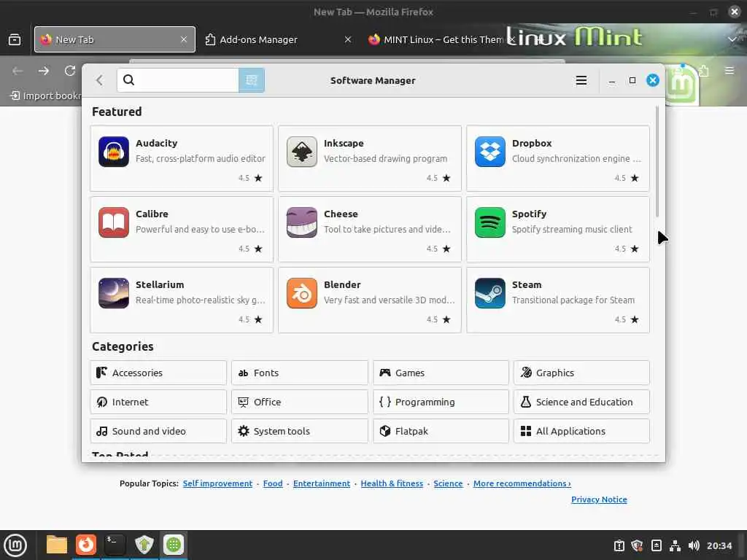747x560 pixels.
Task: Click the Blender 4.5 star rating
Action: coord(438,319)
